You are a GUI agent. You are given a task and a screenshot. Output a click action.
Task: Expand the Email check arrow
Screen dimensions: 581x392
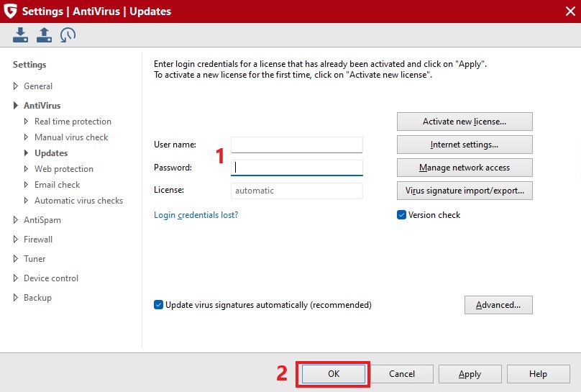pyautogui.click(x=26, y=185)
